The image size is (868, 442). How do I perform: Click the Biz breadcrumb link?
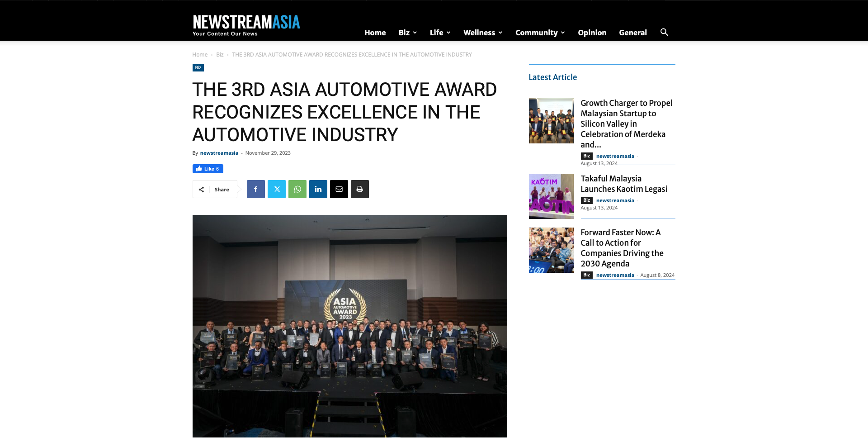pyautogui.click(x=220, y=55)
